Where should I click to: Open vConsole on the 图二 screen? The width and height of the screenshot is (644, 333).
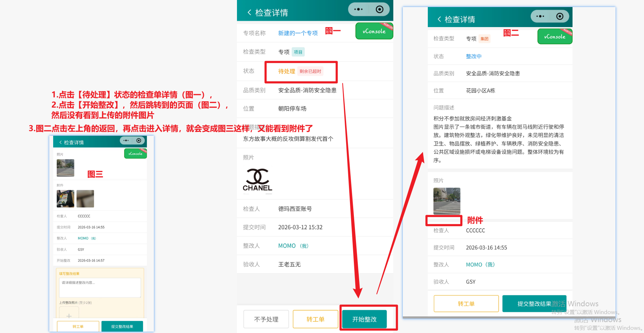pyautogui.click(x=555, y=37)
